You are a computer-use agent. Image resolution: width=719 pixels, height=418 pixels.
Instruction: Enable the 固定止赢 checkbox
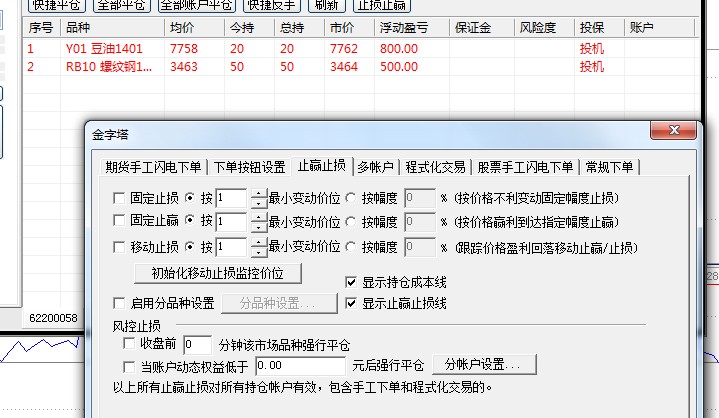tap(120, 222)
